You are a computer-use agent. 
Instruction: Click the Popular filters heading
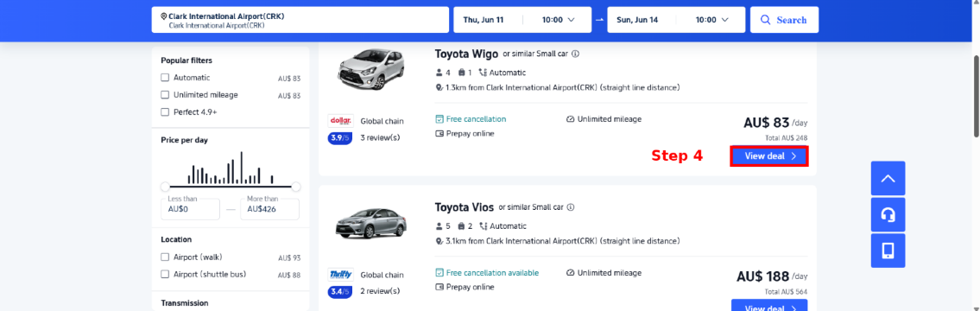187,60
